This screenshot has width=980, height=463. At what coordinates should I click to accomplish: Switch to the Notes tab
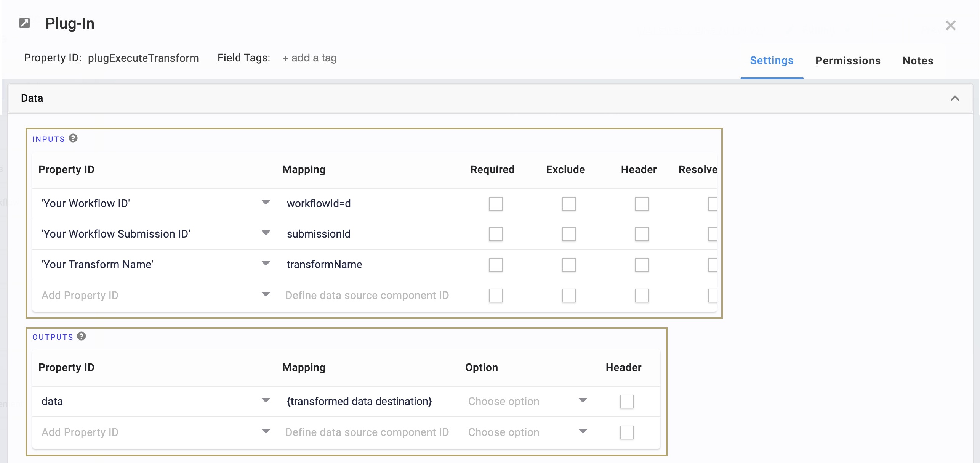point(918,61)
